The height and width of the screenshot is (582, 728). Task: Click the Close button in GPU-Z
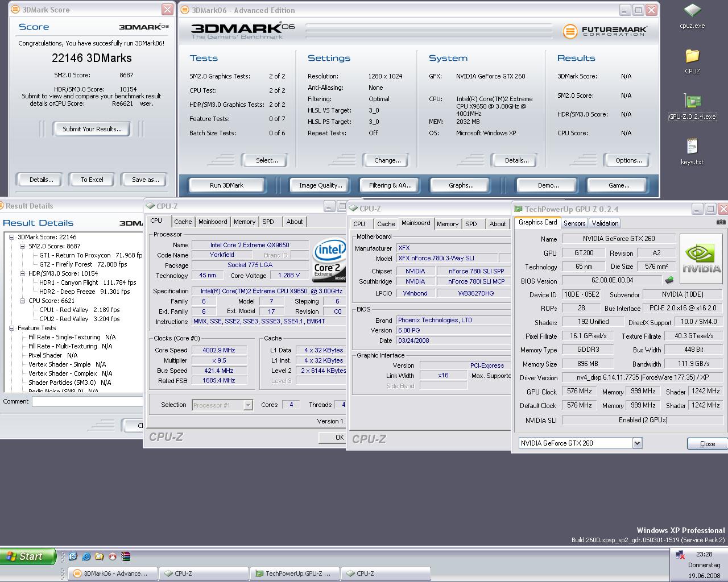click(707, 443)
